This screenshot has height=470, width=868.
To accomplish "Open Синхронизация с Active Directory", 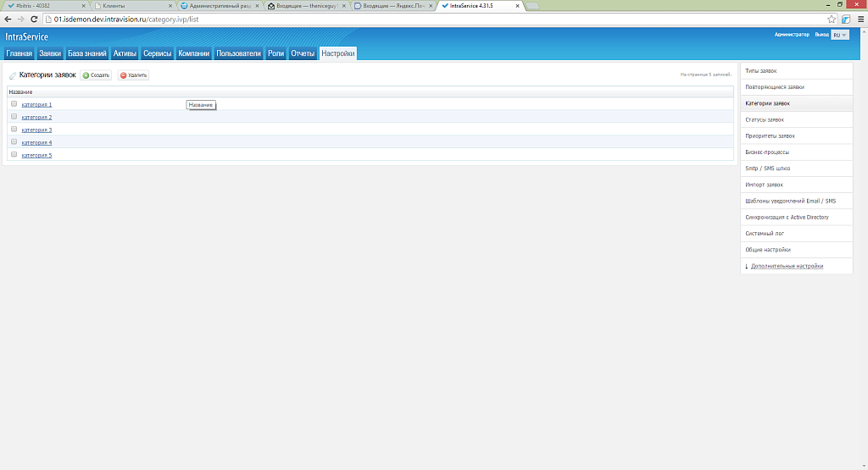I will (x=797, y=218).
